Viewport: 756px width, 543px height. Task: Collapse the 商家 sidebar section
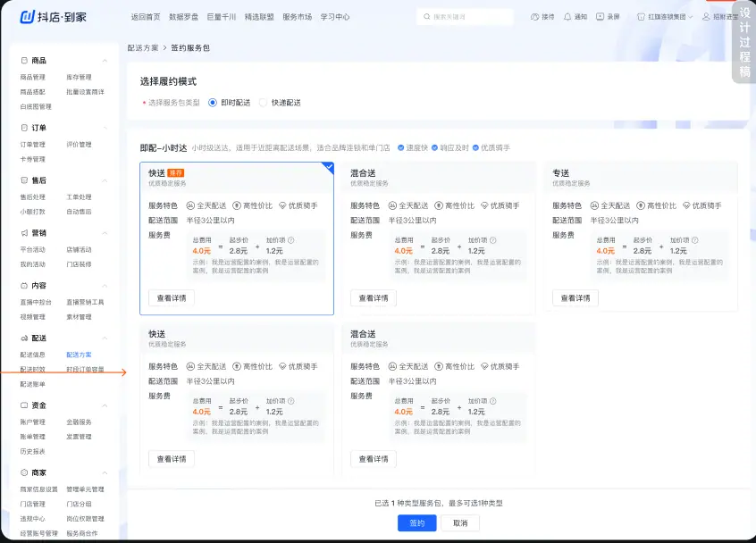coord(105,473)
